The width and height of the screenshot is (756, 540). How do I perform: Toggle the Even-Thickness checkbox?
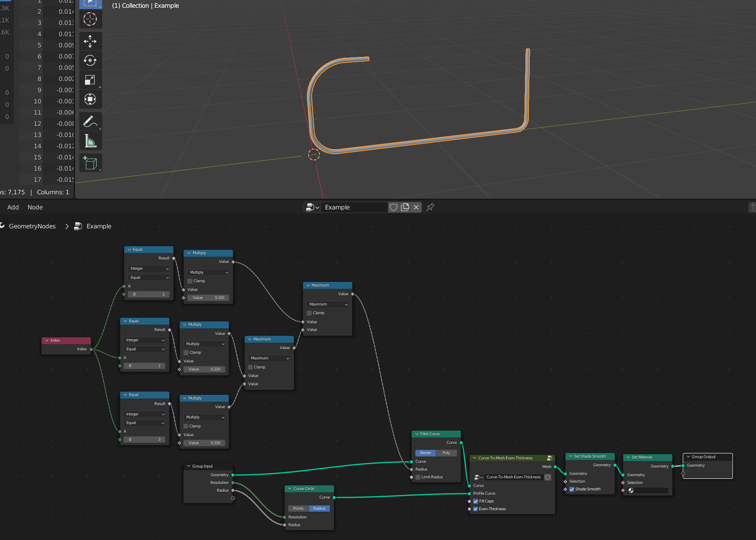[x=476, y=509]
